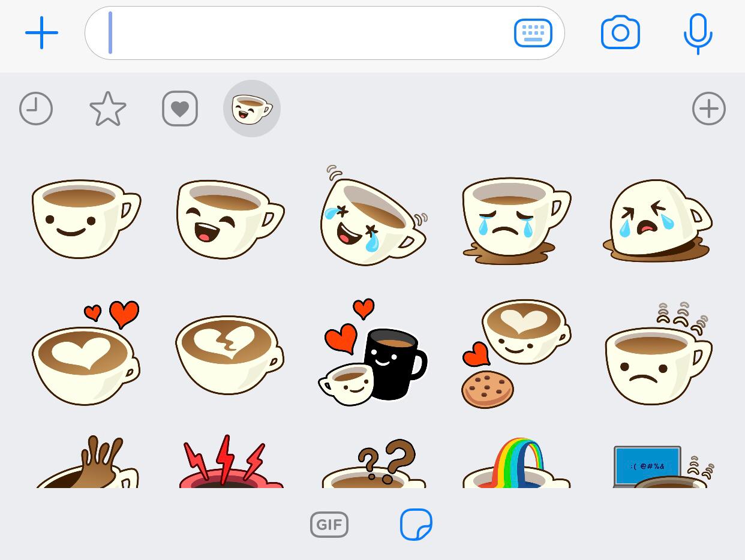The width and height of the screenshot is (745, 560).
Task: Send the tilted crying-laughing cup sticker
Action: click(x=373, y=216)
